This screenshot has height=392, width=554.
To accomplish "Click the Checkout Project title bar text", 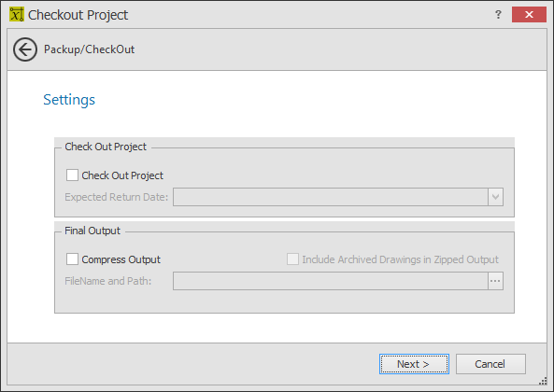I will point(78,15).
